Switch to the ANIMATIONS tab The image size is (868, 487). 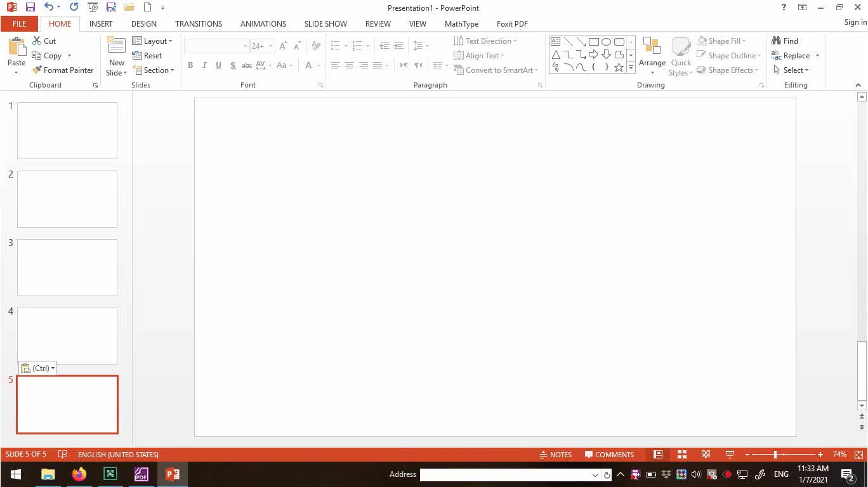[263, 23]
